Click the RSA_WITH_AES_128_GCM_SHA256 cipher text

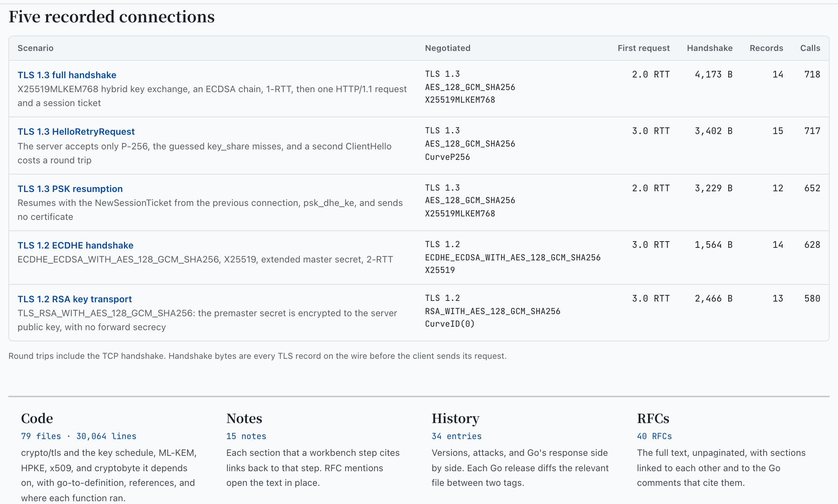tap(492, 311)
